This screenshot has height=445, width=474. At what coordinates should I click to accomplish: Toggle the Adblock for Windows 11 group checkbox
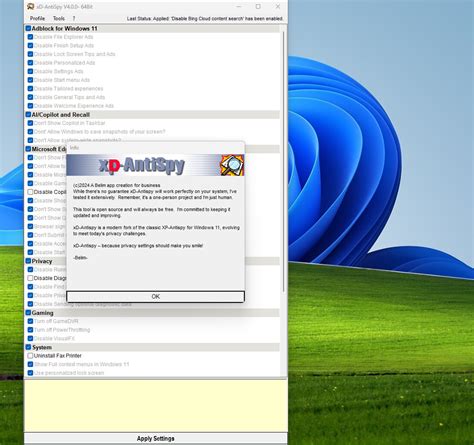tap(28, 28)
